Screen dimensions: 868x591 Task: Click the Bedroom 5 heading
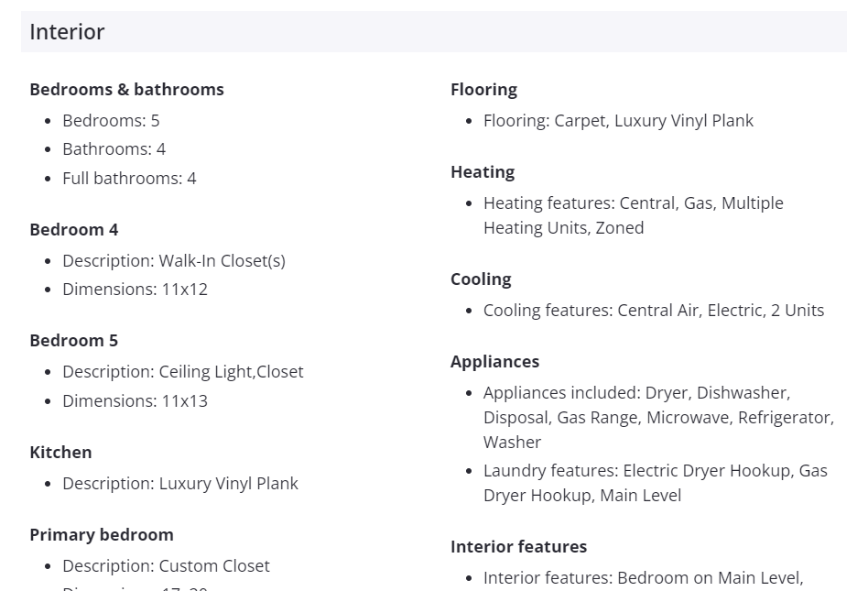click(x=73, y=340)
